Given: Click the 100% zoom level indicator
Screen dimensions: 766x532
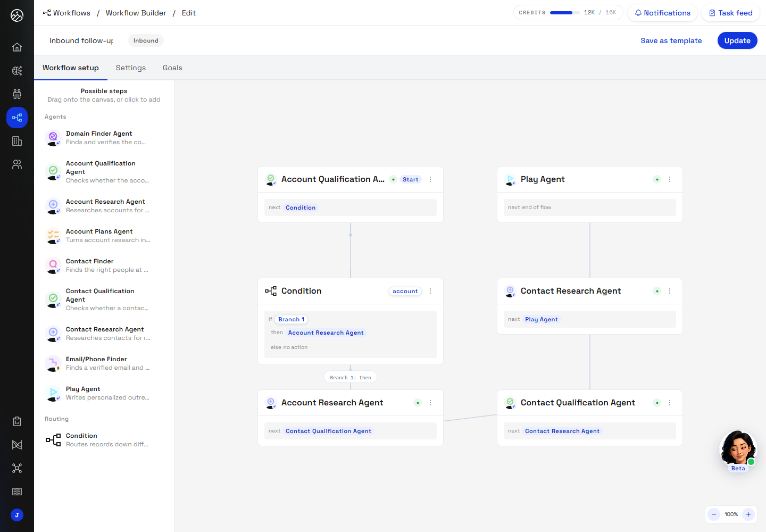Looking at the screenshot, I should (x=731, y=514).
